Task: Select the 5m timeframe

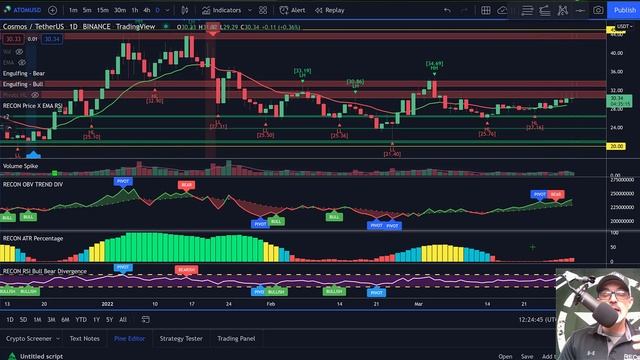Action: coord(87,10)
